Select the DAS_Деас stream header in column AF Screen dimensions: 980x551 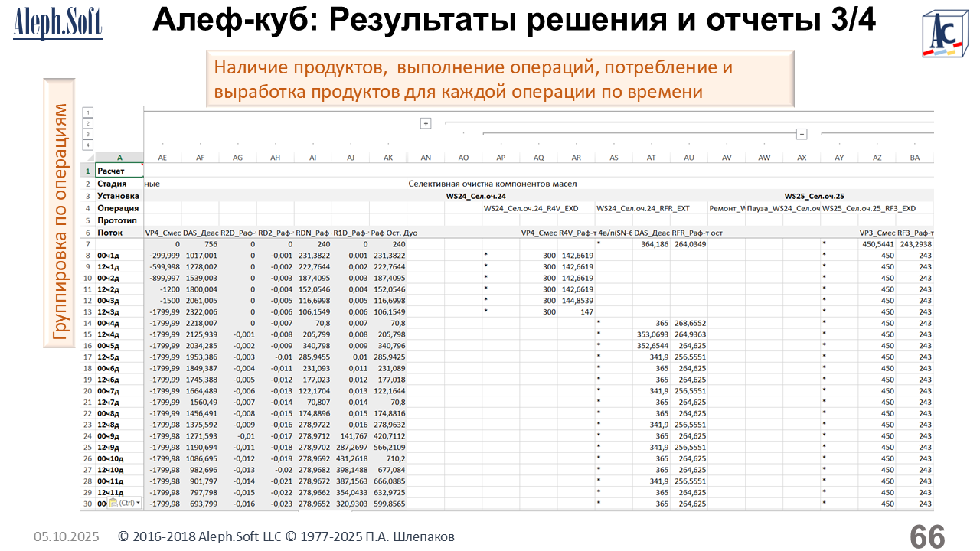click(200, 233)
